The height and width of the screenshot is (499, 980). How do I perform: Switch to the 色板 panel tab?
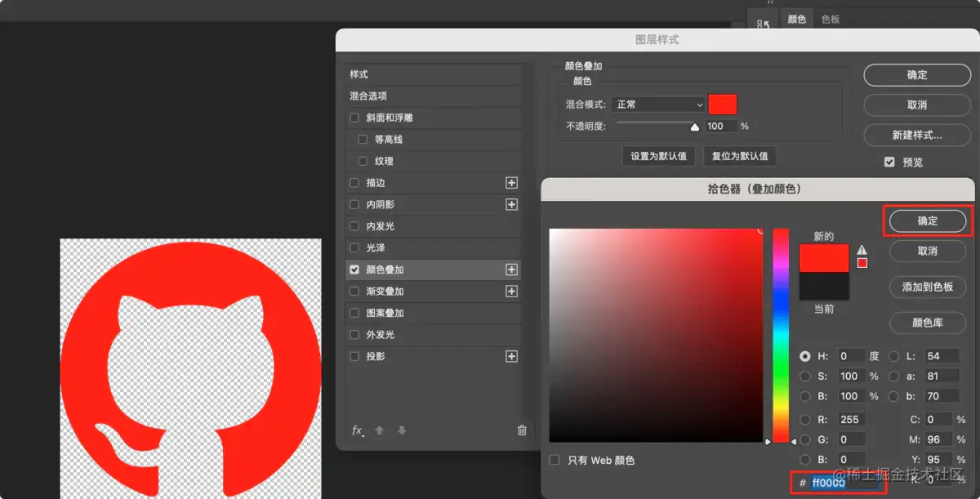[831, 19]
